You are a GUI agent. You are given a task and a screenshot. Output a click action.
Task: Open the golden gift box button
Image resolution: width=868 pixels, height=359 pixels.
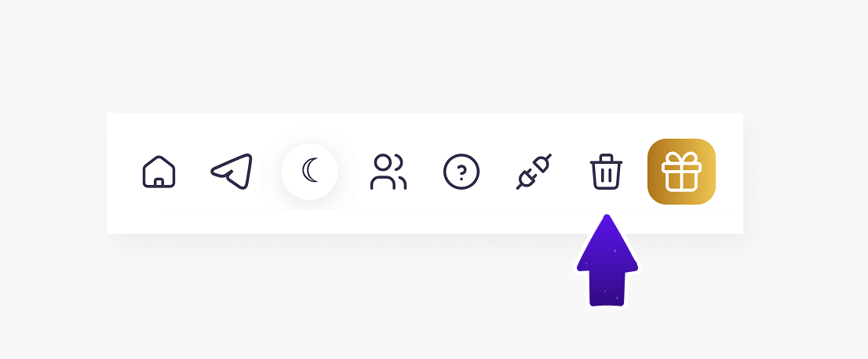[x=681, y=172]
